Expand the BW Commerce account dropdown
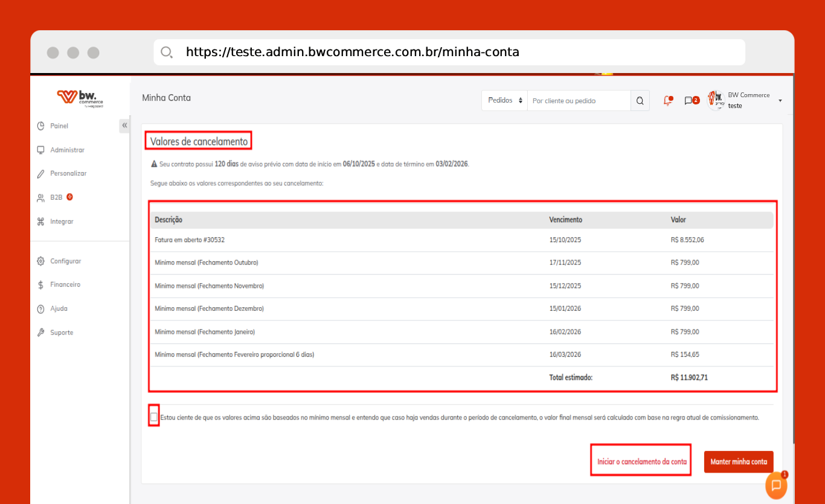Screen dimensions: 825x504 pos(780,101)
